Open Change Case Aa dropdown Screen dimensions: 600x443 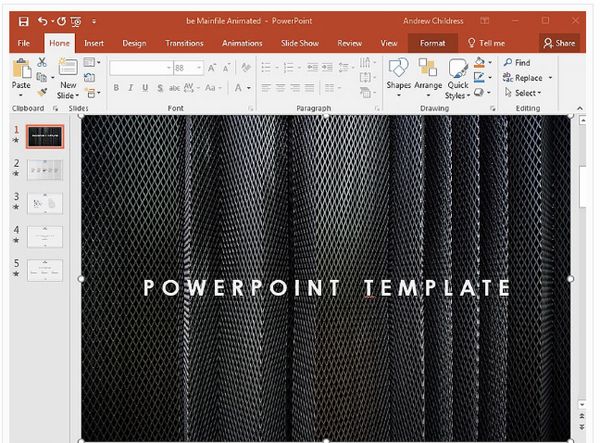[213, 88]
